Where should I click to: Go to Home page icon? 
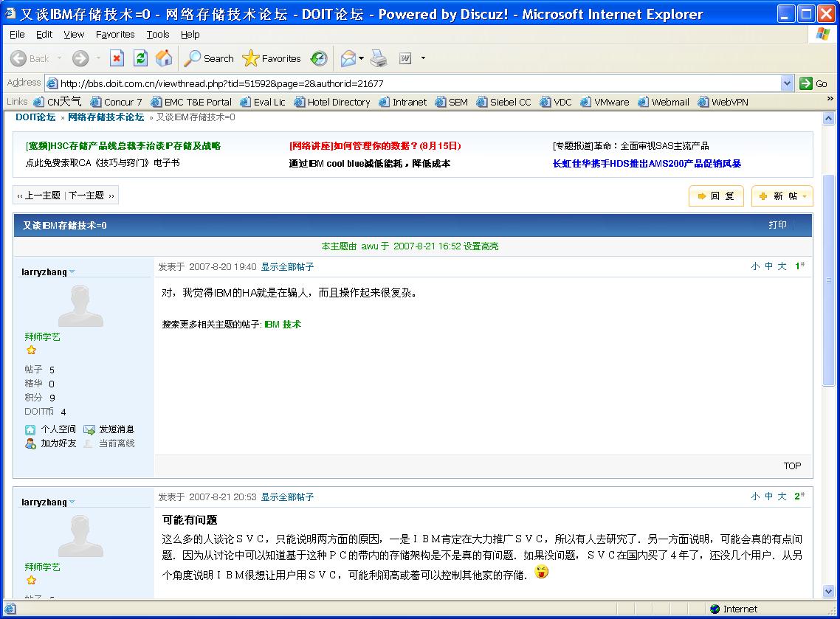pos(164,58)
